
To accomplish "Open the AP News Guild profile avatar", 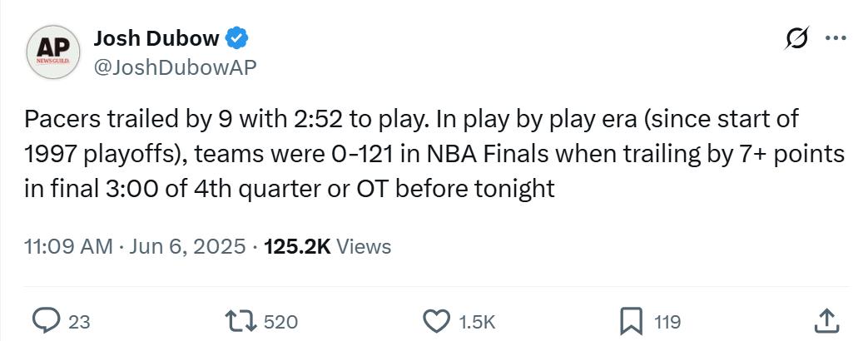I will [x=53, y=52].
